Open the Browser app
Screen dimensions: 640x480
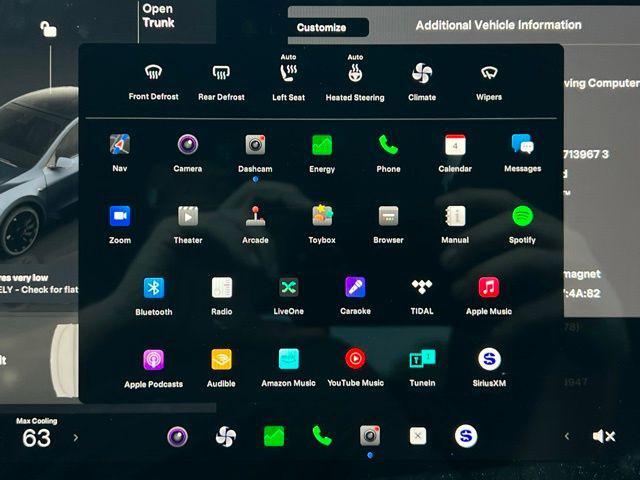(388, 216)
